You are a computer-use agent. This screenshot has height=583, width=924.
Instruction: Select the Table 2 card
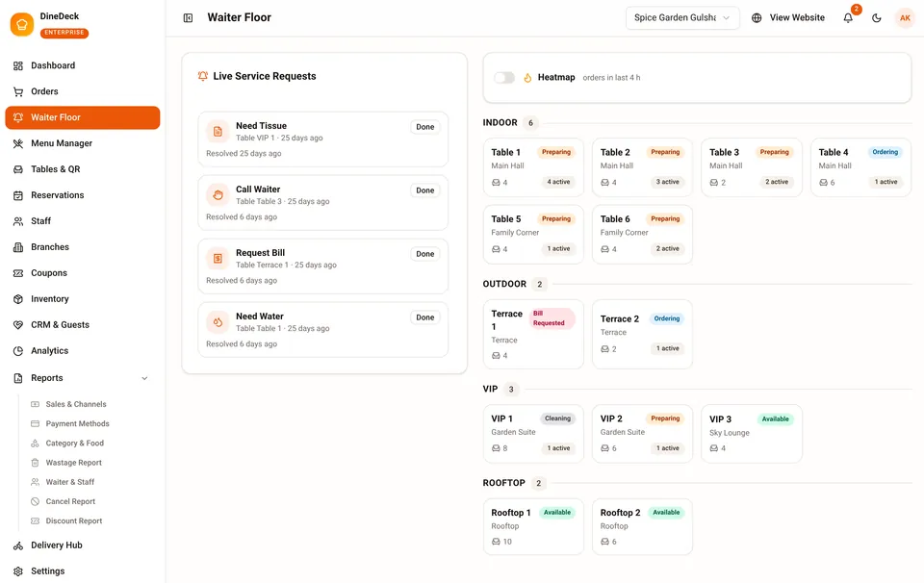(x=642, y=167)
